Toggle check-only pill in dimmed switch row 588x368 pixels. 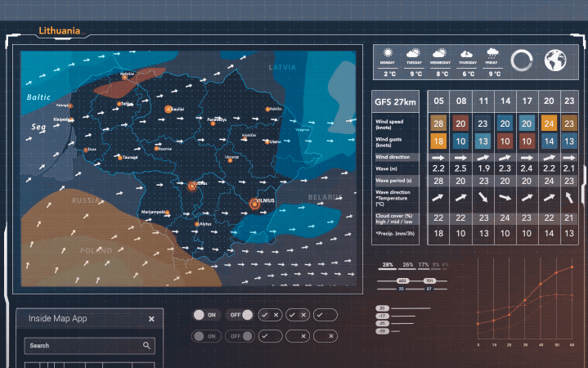tap(271, 336)
